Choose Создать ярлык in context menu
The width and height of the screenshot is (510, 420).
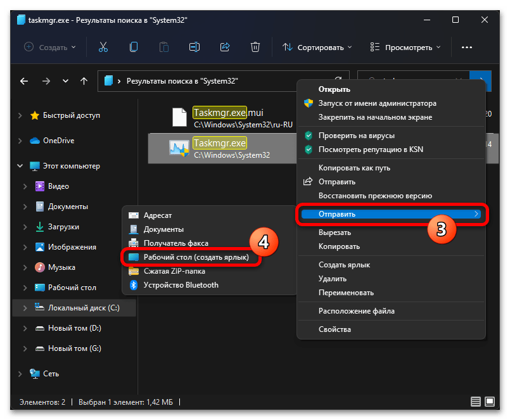coord(392,265)
